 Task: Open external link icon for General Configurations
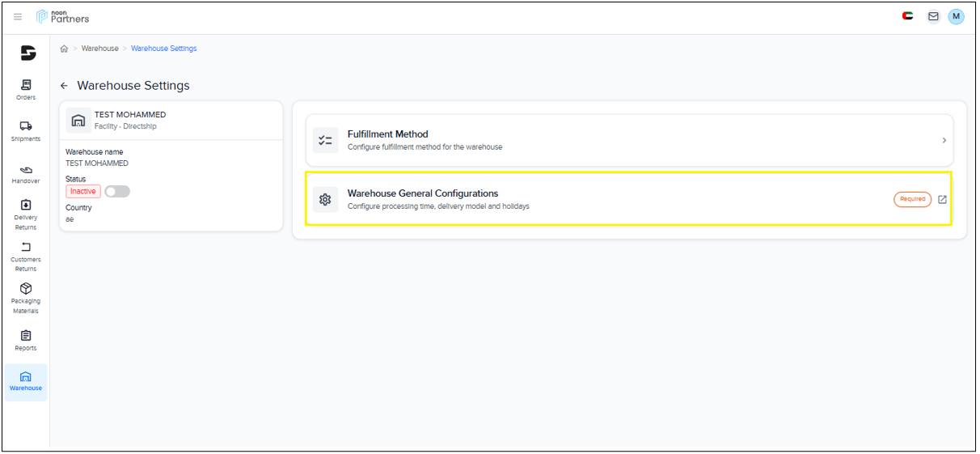tap(942, 199)
